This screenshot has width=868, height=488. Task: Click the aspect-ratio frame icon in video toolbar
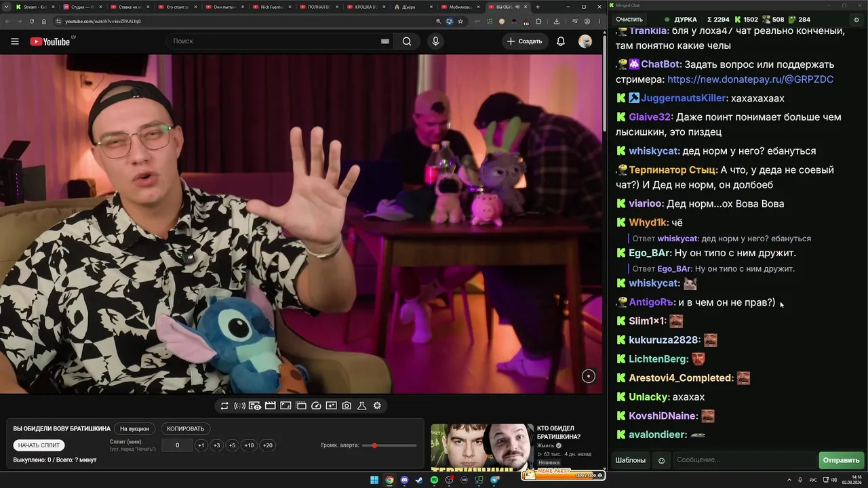click(x=285, y=406)
